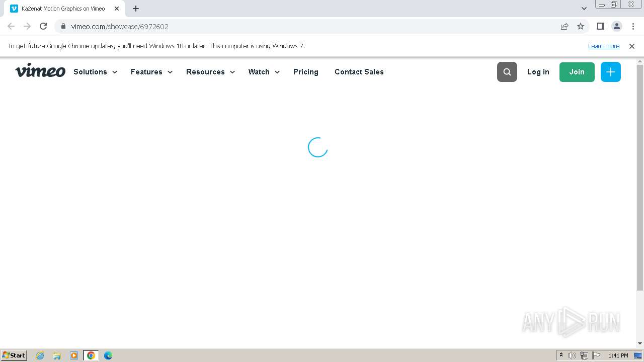
Task: Open the search magnifier button
Action: 507,72
